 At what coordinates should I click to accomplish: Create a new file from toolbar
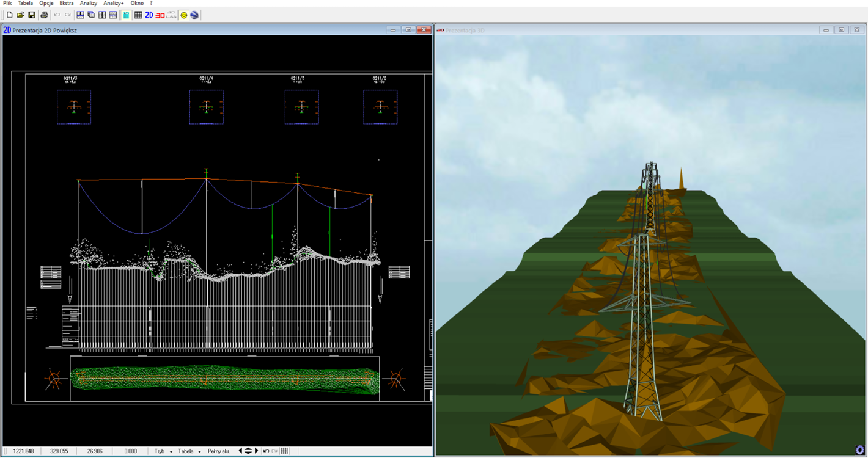tap(9, 15)
